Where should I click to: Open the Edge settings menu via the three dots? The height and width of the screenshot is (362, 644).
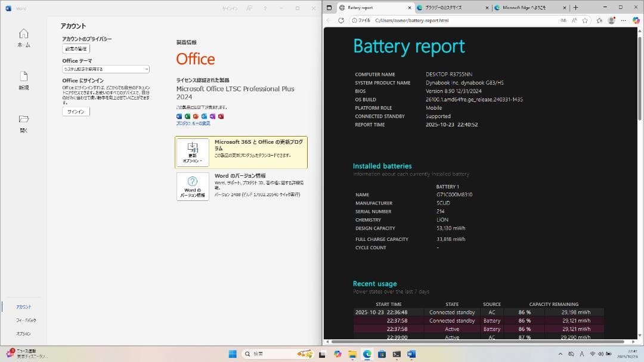pyautogui.click(x=623, y=20)
